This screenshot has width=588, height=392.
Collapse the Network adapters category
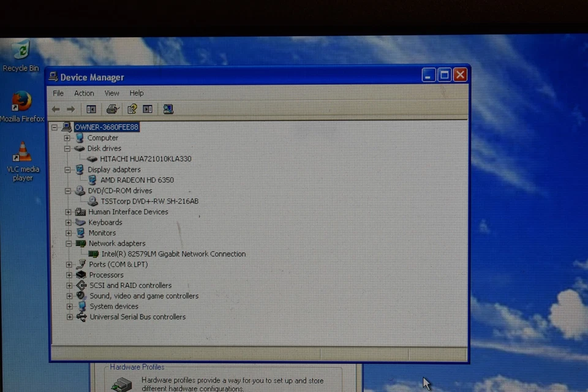[x=69, y=243]
